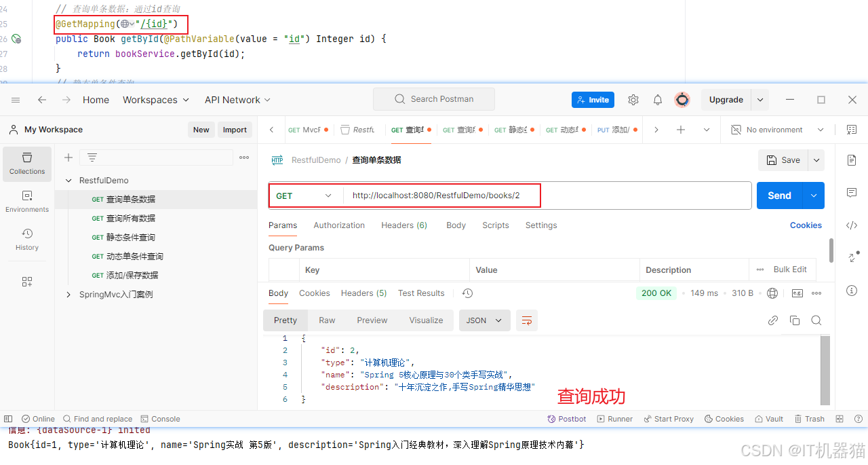Expand the SpringMvc入门案例 collection
868x465 pixels.
tap(68, 295)
